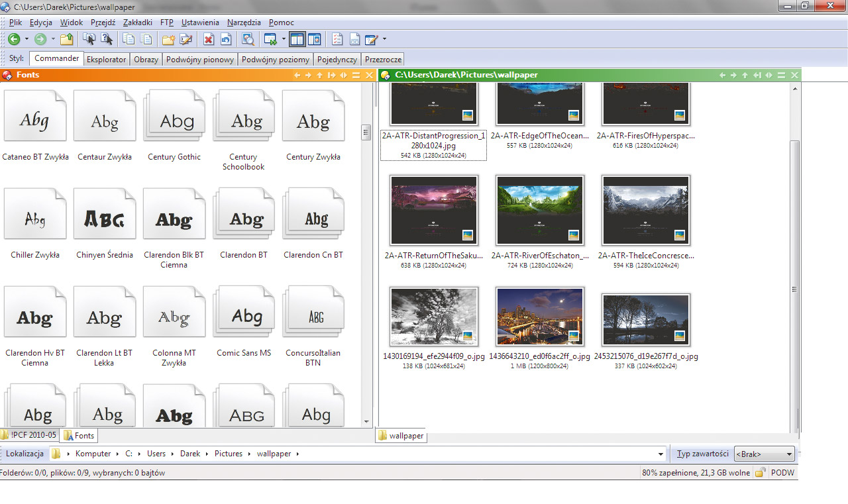Image resolution: width=848 pixels, height=504 pixels.
Task: Click the blue undo arrow icon
Action: tap(226, 39)
